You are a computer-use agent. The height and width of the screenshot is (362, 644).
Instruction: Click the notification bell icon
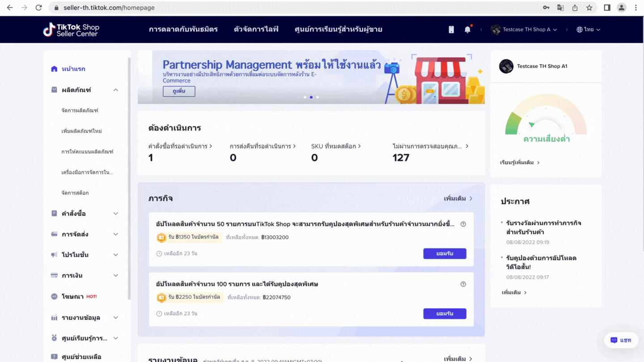coord(467,29)
